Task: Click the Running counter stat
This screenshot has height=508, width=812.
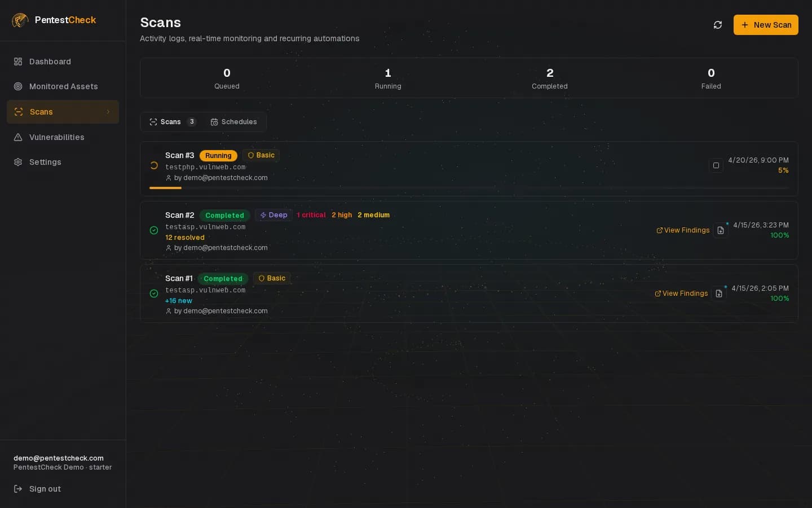Action: [388, 78]
